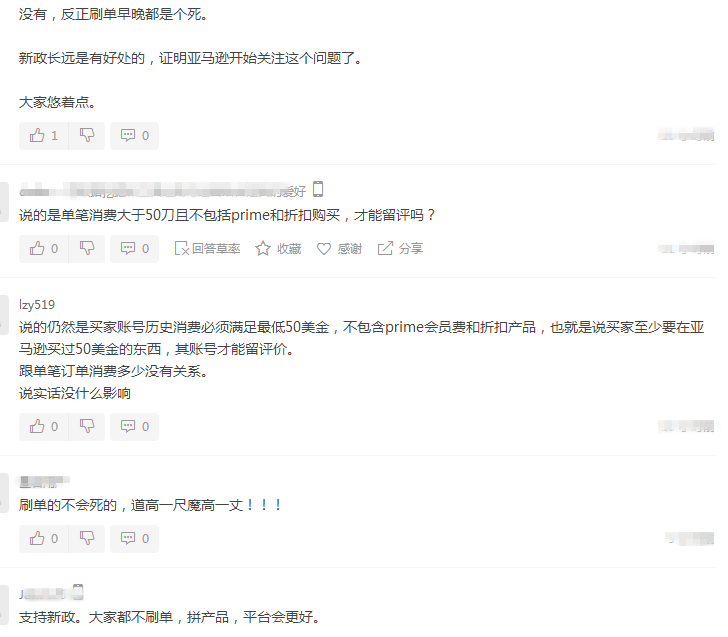Click the 收藏 star to bookmark answer
The image size is (728, 637).
click(278, 249)
